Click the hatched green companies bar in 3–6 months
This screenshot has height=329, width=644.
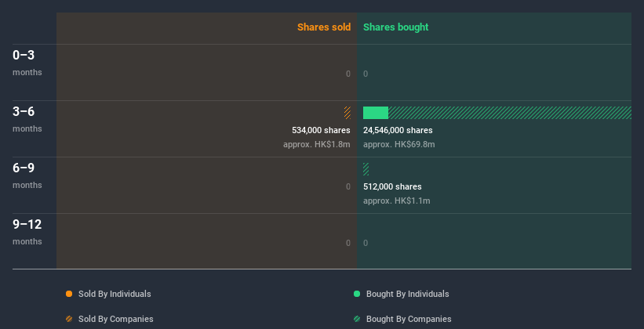[510, 113]
